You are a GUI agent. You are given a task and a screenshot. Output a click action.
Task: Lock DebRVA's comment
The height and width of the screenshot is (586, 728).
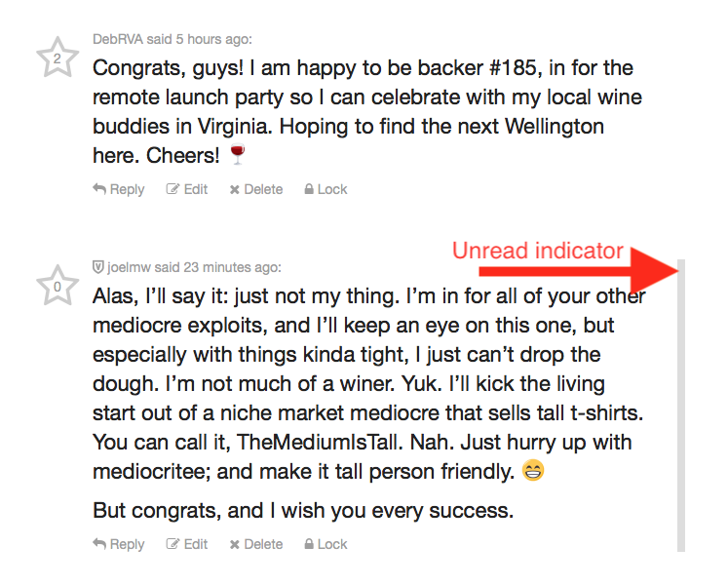326,189
